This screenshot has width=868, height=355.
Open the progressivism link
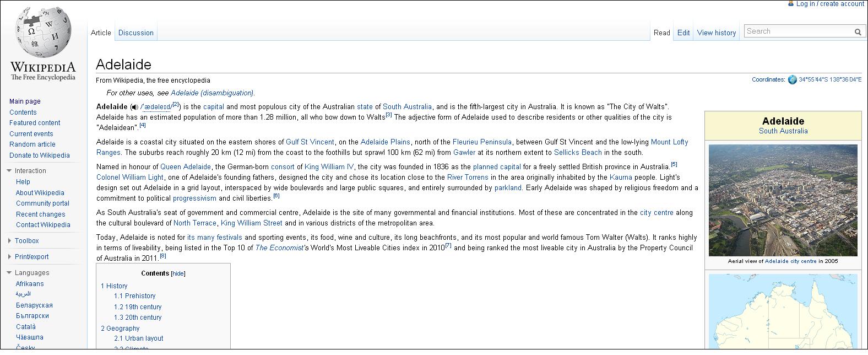tap(194, 198)
